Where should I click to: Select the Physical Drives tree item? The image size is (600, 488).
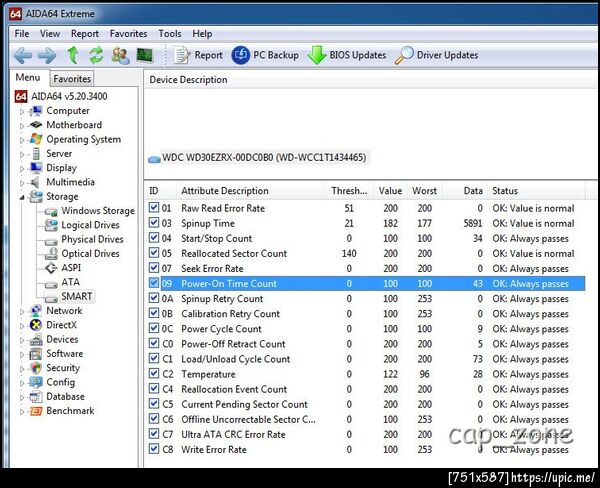pyautogui.click(x=92, y=239)
